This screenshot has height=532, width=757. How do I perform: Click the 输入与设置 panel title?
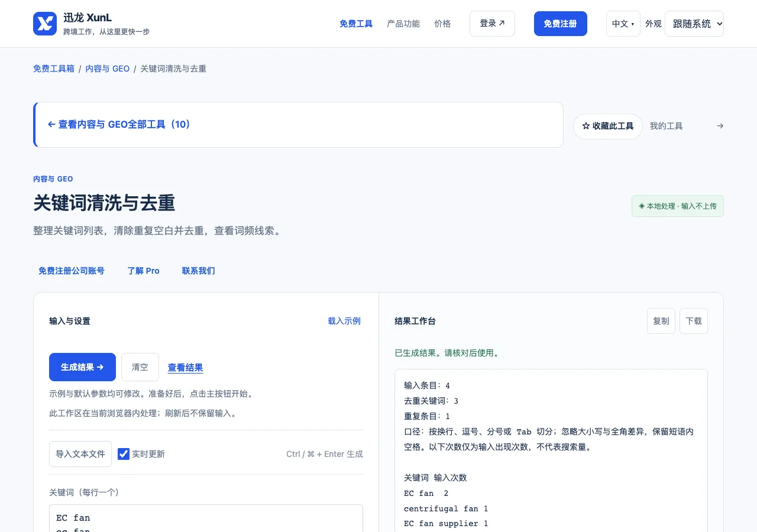[70, 321]
